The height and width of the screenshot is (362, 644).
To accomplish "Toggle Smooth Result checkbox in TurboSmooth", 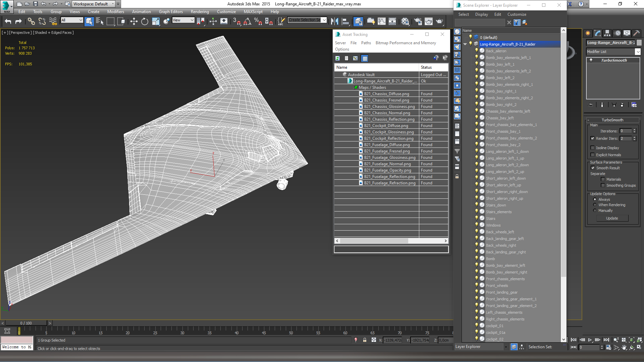I will 593,168.
